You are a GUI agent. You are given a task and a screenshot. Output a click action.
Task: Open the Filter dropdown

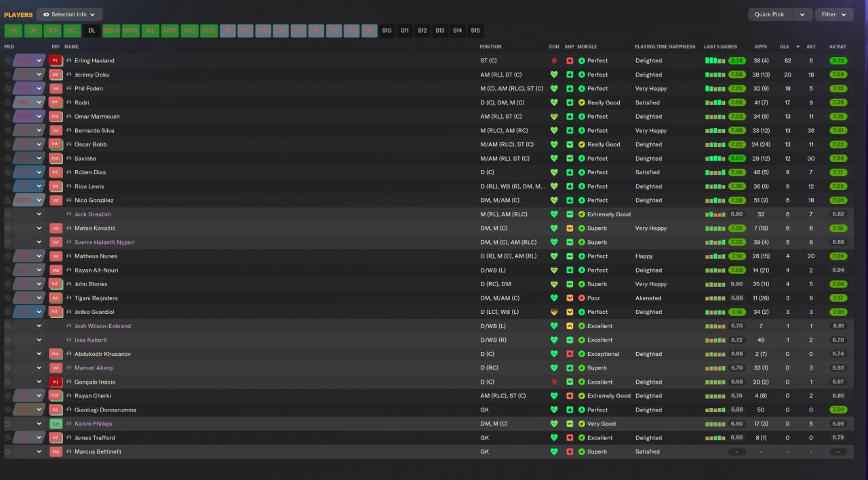click(x=834, y=14)
